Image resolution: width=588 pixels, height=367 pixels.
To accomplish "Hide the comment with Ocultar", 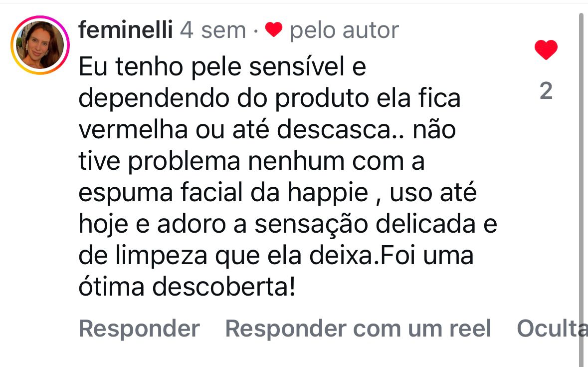I will 551,329.
